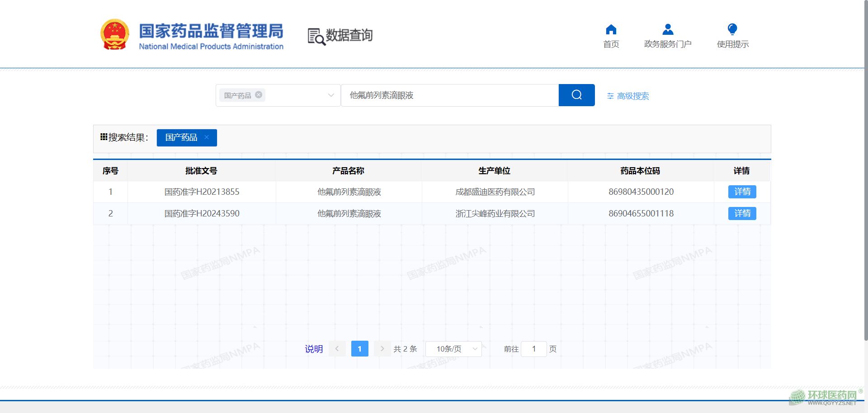Go to next page arrow

(x=382, y=349)
